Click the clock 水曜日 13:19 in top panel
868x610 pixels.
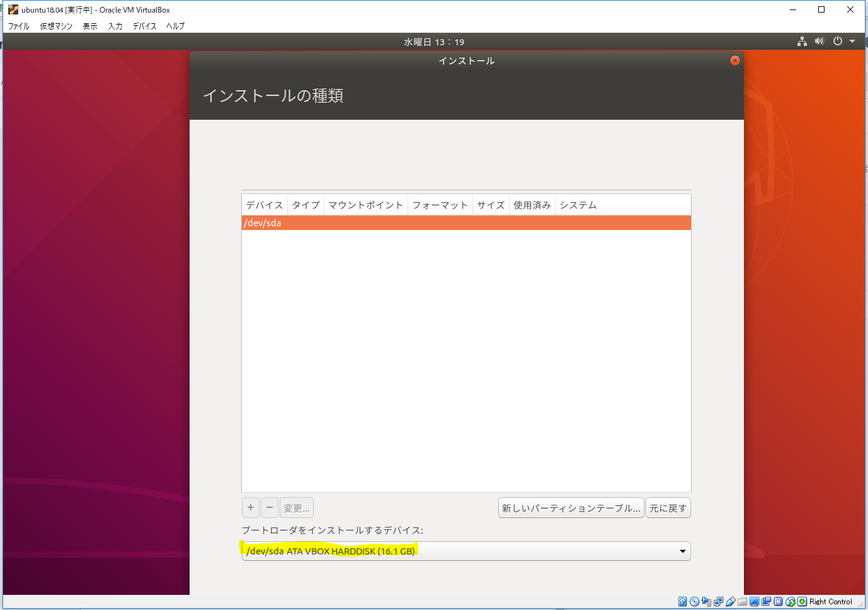pyautogui.click(x=434, y=42)
